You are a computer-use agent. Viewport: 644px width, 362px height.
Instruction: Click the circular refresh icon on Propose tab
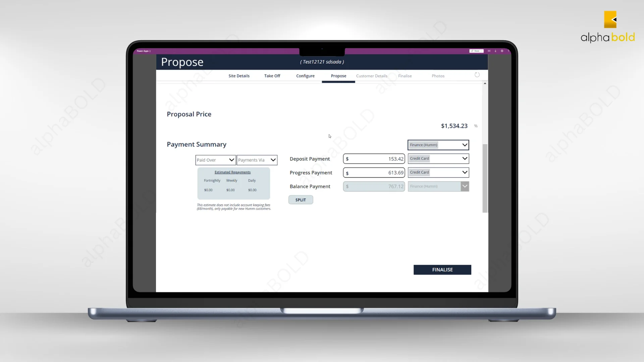tap(477, 75)
